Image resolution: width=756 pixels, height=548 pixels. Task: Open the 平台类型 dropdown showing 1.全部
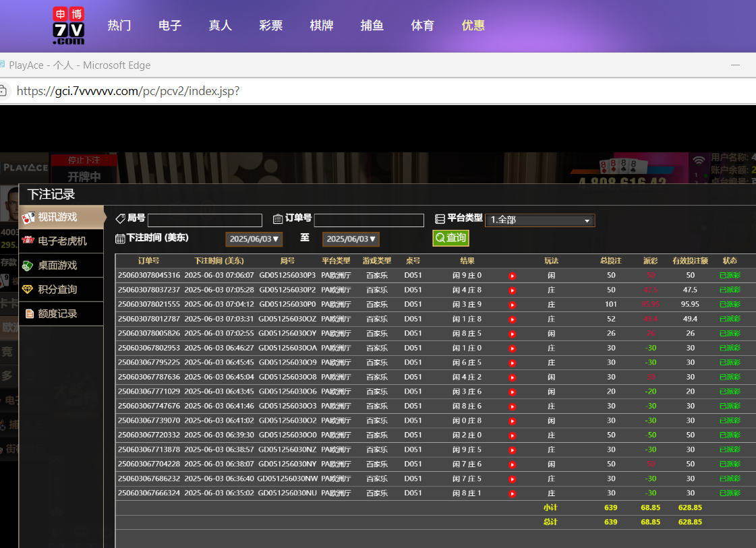(x=540, y=220)
